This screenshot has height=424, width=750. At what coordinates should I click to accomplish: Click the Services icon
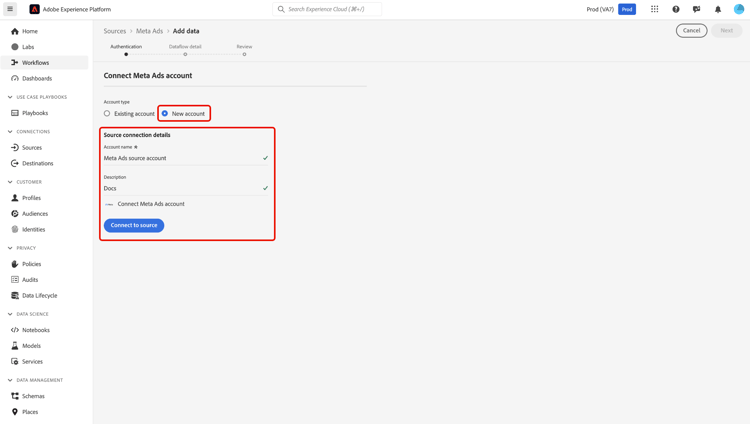[x=15, y=361]
